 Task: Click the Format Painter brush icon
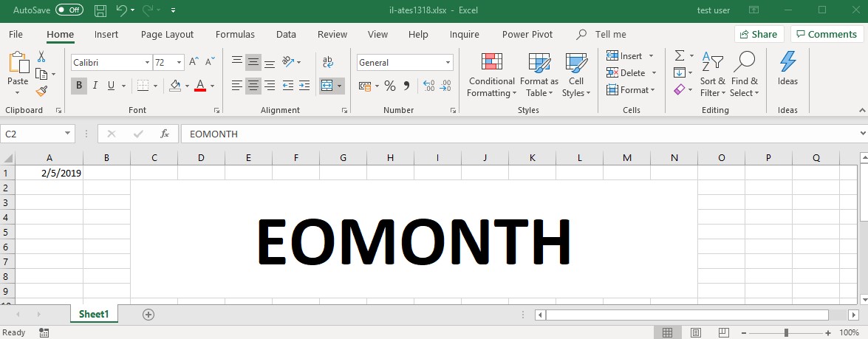pos(41,91)
